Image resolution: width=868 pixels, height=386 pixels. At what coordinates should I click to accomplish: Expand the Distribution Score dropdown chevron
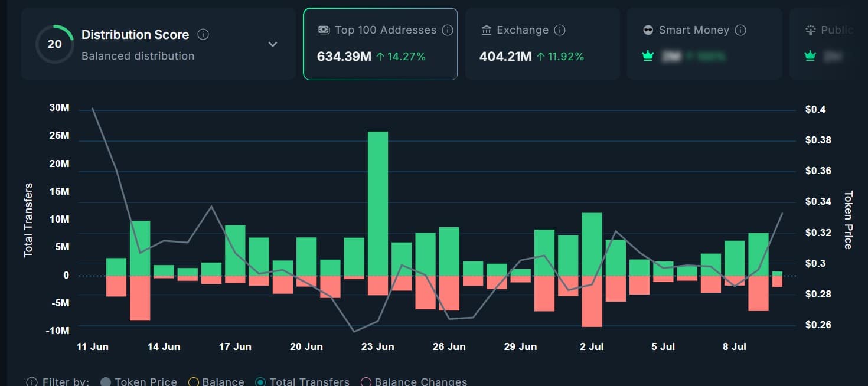click(272, 44)
